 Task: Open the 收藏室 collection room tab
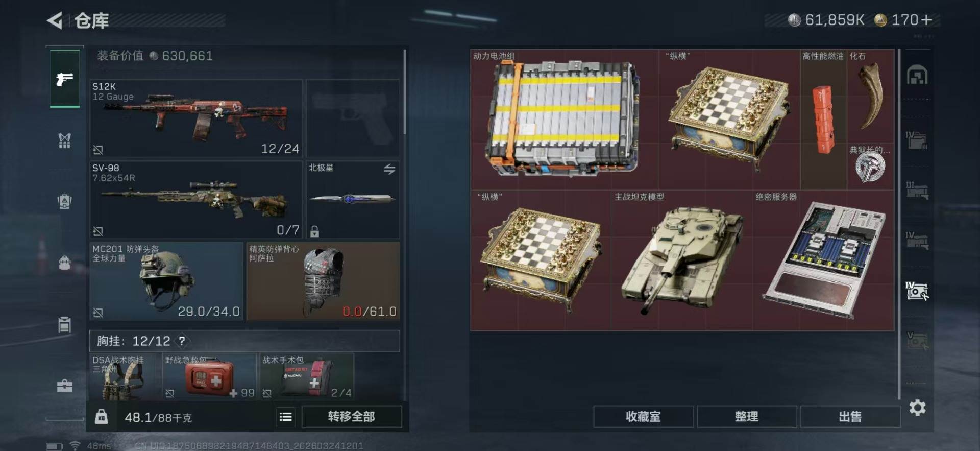(643, 417)
